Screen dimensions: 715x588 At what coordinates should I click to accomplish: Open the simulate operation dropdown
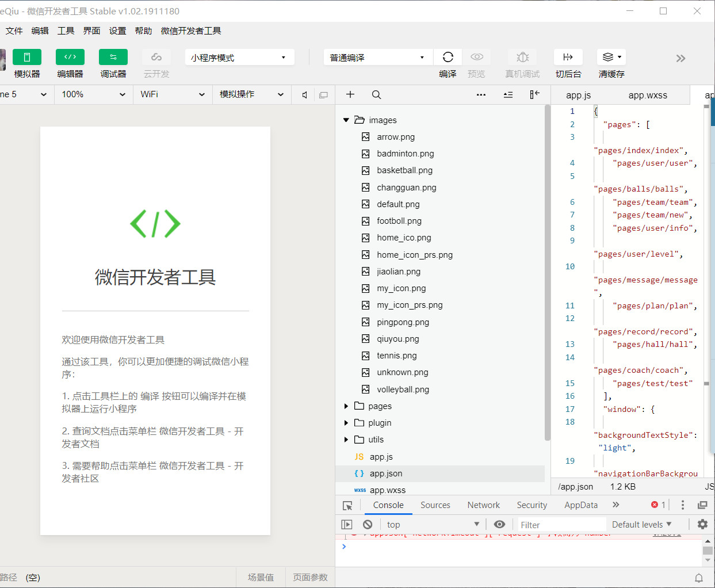tap(251, 94)
